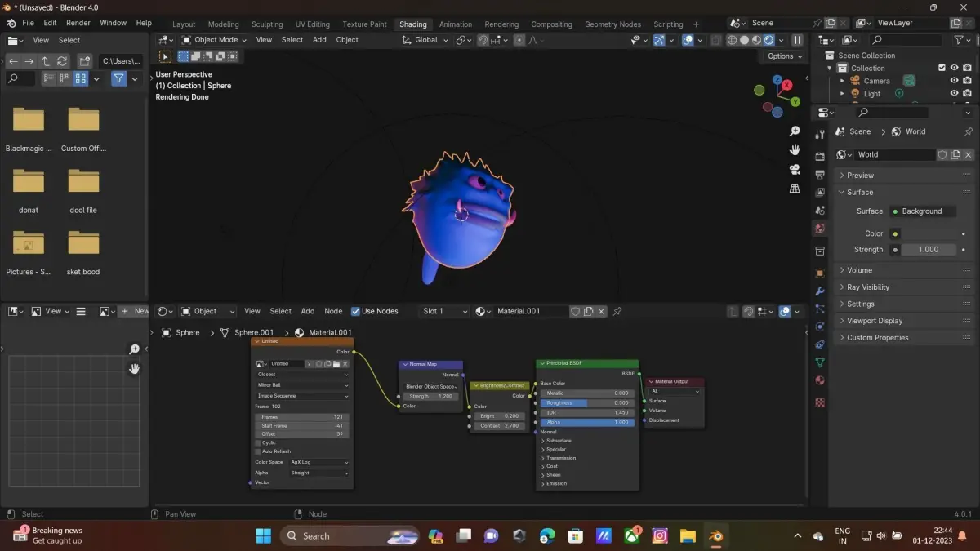Viewport: 980px width, 551px height.
Task: Toggle the viewport gizmo visibility button
Action: [660, 40]
